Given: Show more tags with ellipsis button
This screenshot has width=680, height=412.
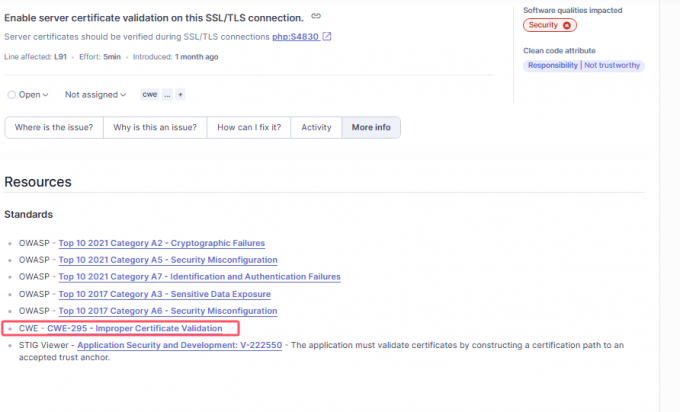Looking at the screenshot, I should [167, 94].
